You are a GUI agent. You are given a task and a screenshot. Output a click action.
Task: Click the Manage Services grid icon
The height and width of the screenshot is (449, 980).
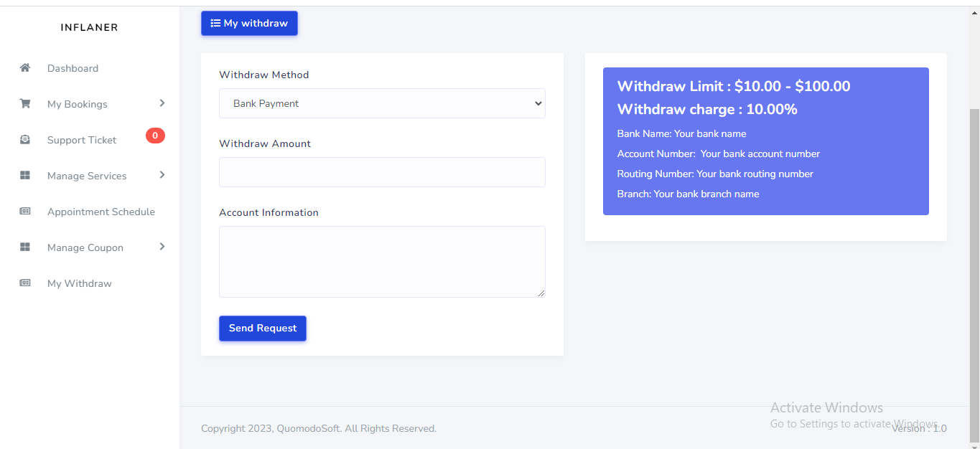(25, 176)
